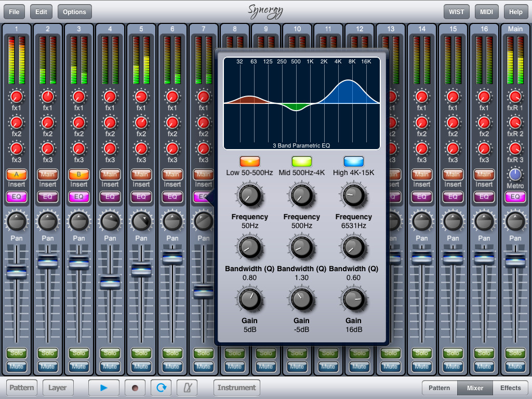This screenshot has height=399, width=532.
Task: Open the File menu
Action: click(14, 12)
